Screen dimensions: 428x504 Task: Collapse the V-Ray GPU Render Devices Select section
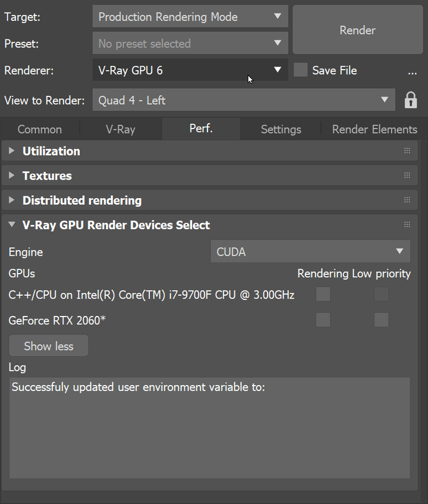coord(12,225)
